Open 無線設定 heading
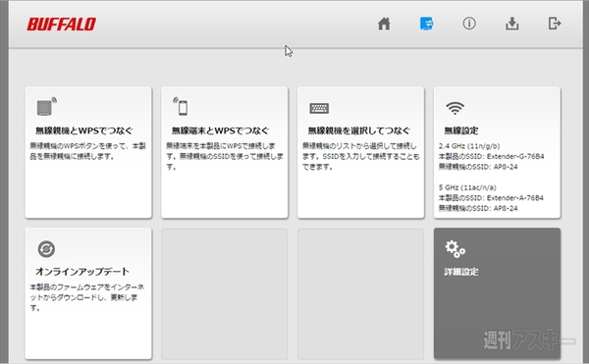Viewport: 589px width, 364px height. (461, 130)
